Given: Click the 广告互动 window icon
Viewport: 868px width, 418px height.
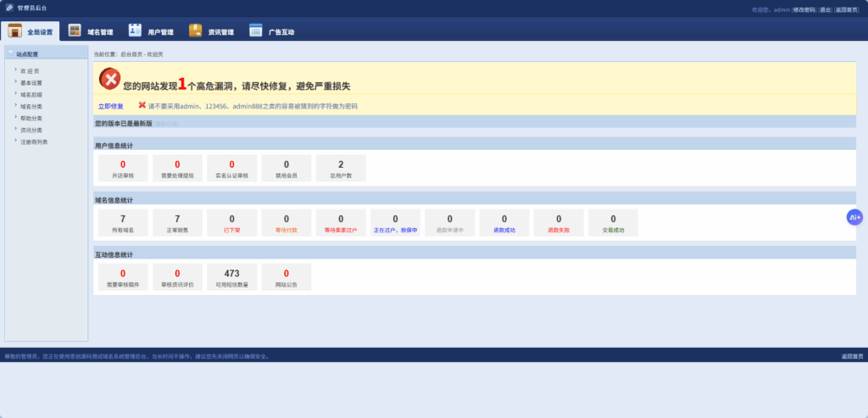Looking at the screenshot, I should (256, 31).
